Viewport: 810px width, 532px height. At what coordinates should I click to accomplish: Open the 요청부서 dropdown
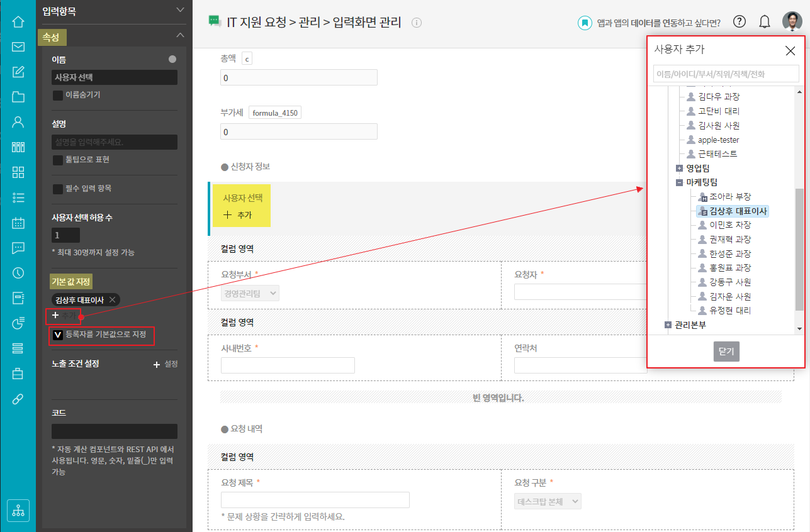click(x=250, y=293)
